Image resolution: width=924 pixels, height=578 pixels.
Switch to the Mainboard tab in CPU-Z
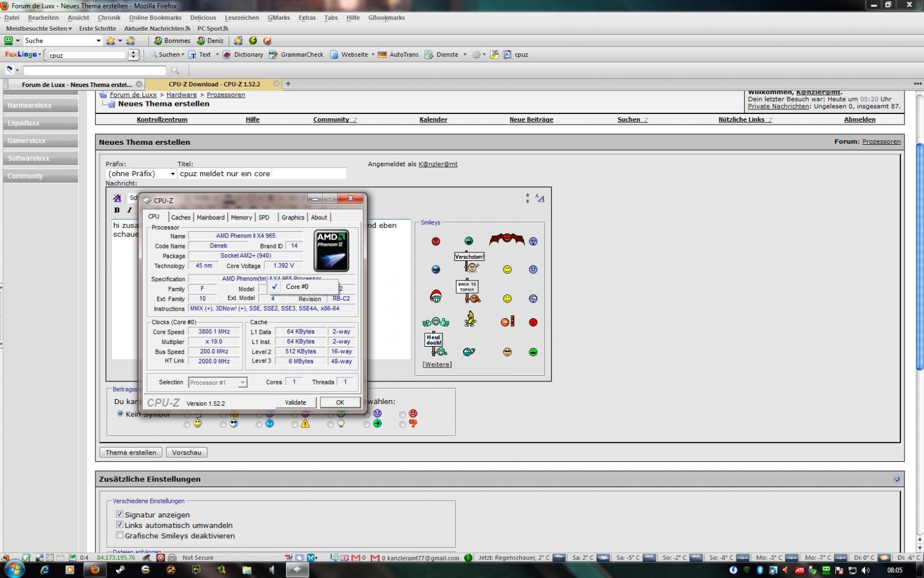pos(210,217)
